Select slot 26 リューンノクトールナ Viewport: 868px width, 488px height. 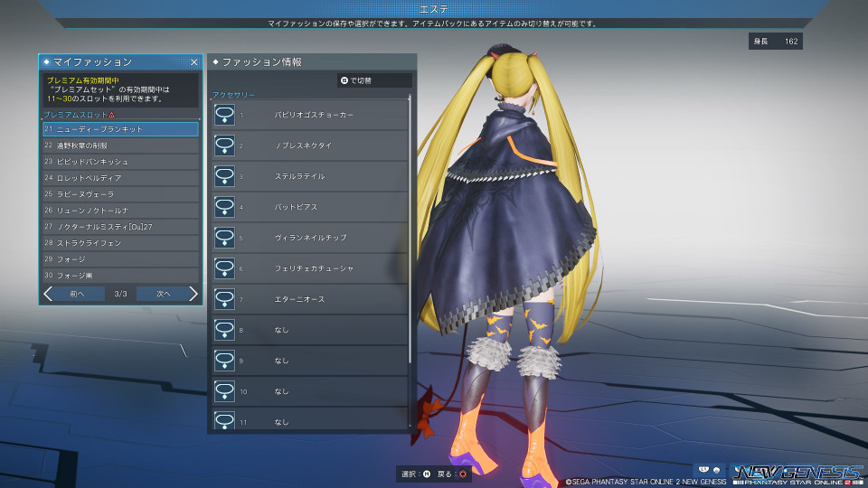click(x=120, y=211)
